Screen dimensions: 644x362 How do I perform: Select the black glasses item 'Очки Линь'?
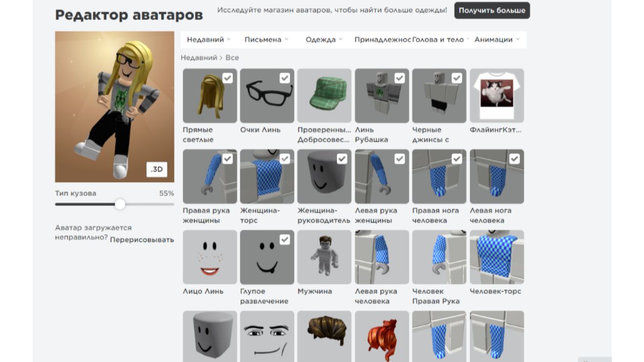[267, 96]
